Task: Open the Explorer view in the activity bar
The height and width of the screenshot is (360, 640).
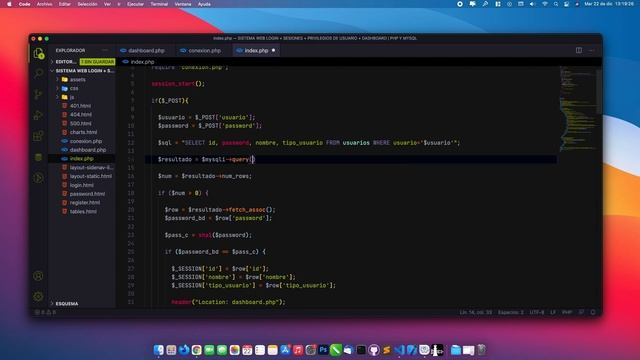Action: coord(38,53)
